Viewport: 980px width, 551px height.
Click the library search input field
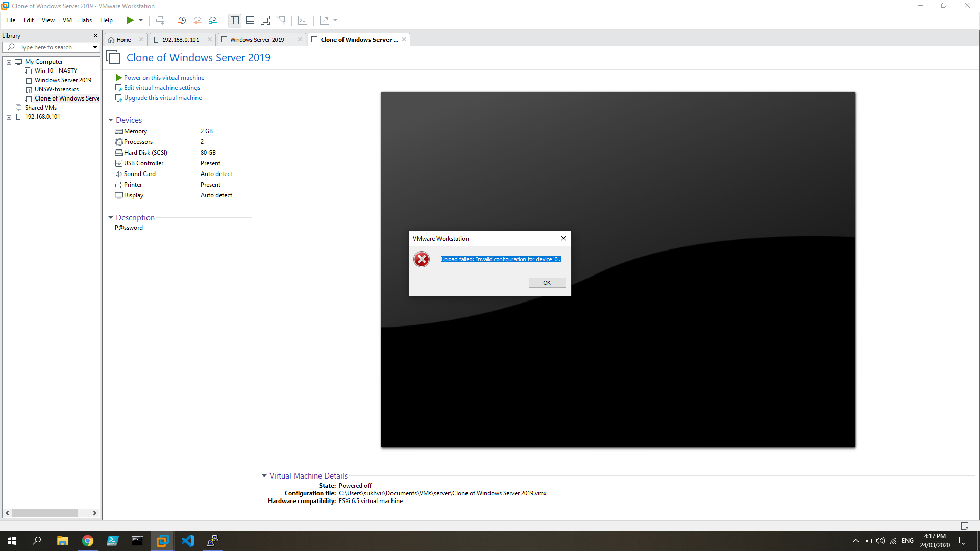click(x=51, y=47)
